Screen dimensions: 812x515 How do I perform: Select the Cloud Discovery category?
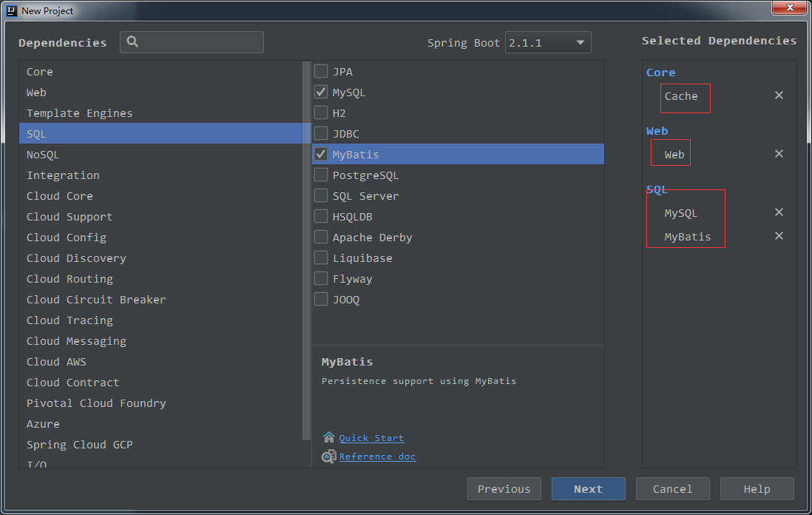pyautogui.click(x=160, y=258)
